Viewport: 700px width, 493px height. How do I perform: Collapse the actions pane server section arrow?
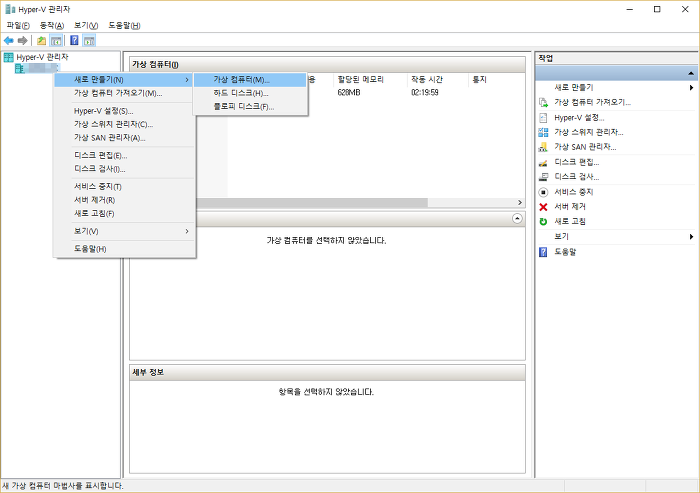(x=691, y=73)
